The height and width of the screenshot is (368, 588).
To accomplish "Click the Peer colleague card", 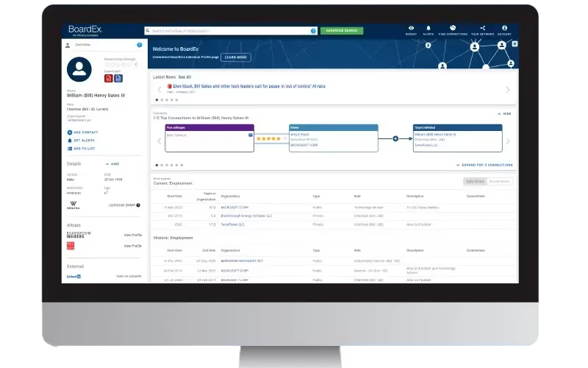I will tap(209, 138).
